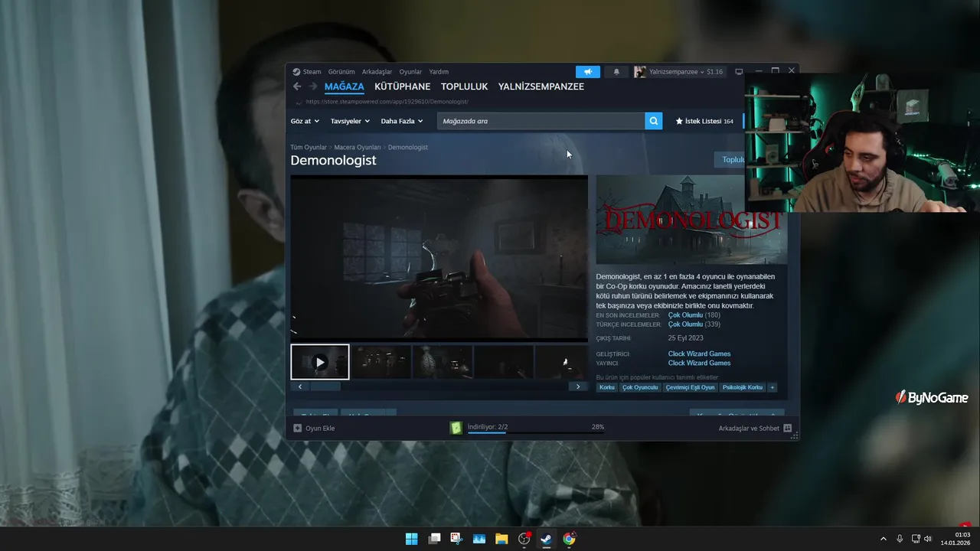This screenshot has height=551, width=980.
Task: Click the Korku tag
Action: [x=607, y=387]
